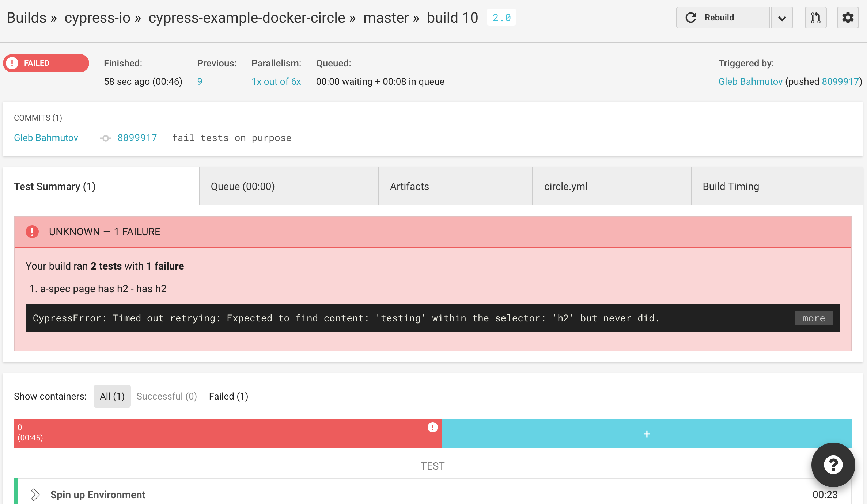
Task: Click the plus icon to add containers
Action: click(x=647, y=434)
